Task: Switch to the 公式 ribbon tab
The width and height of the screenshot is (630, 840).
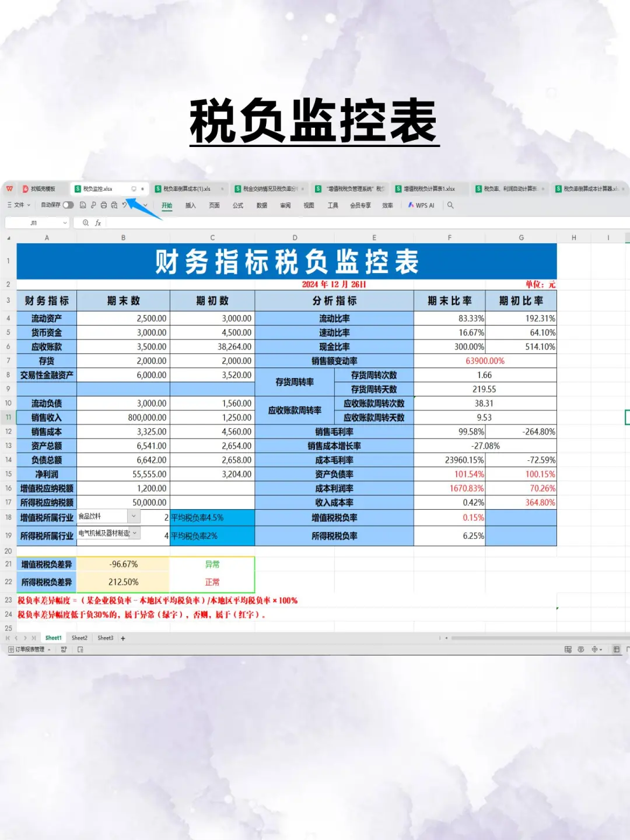Action: coord(237,205)
